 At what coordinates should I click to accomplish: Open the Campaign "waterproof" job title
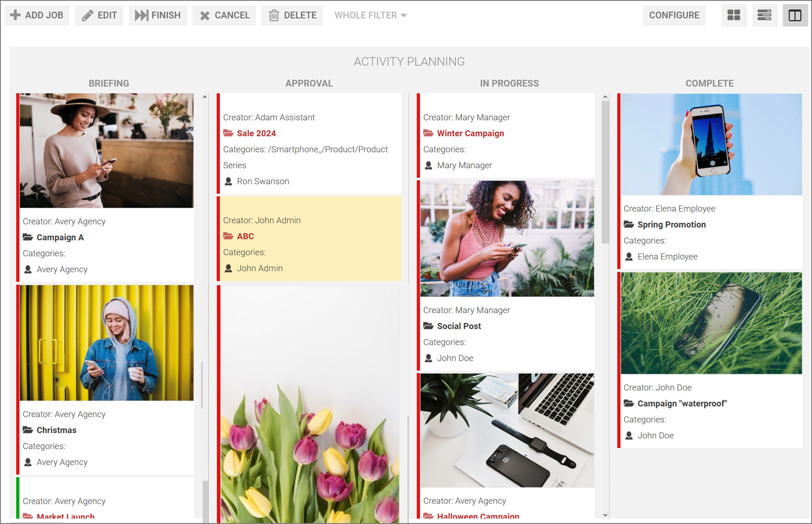click(x=682, y=403)
